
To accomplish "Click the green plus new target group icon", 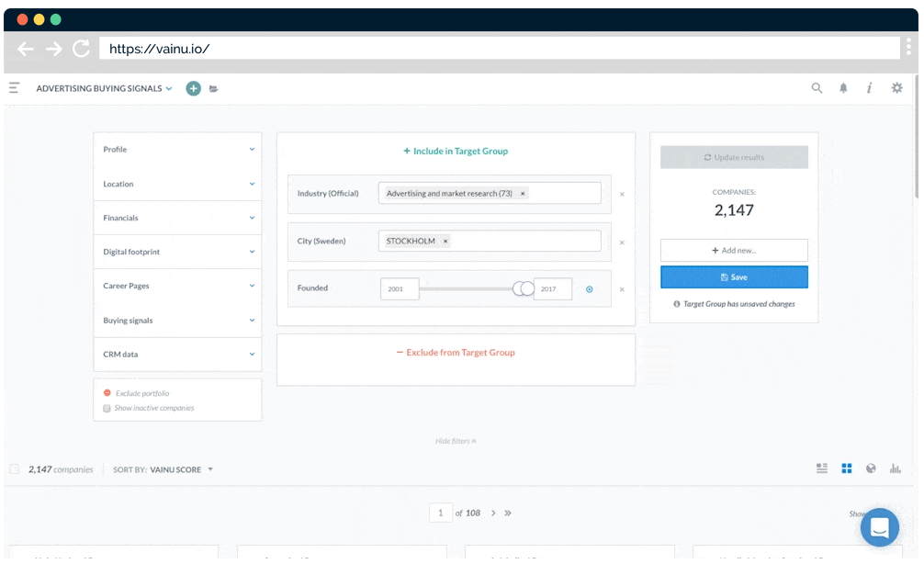I will 193,88.
